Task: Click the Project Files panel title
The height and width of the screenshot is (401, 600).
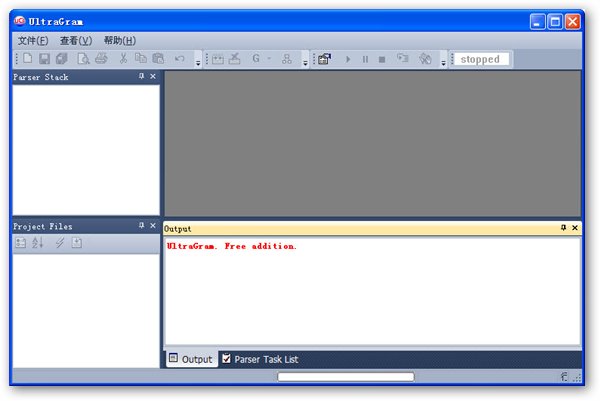Action: pyautogui.click(x=42, y=227)
